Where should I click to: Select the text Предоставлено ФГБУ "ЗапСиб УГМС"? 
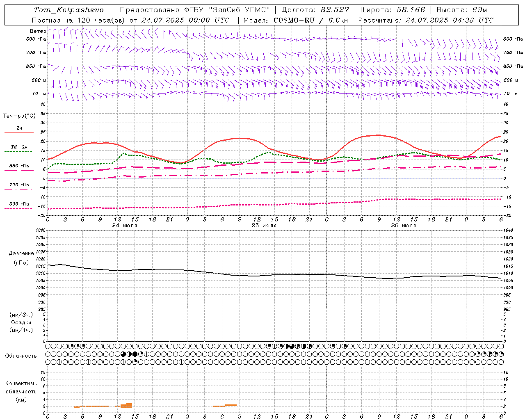195,10
